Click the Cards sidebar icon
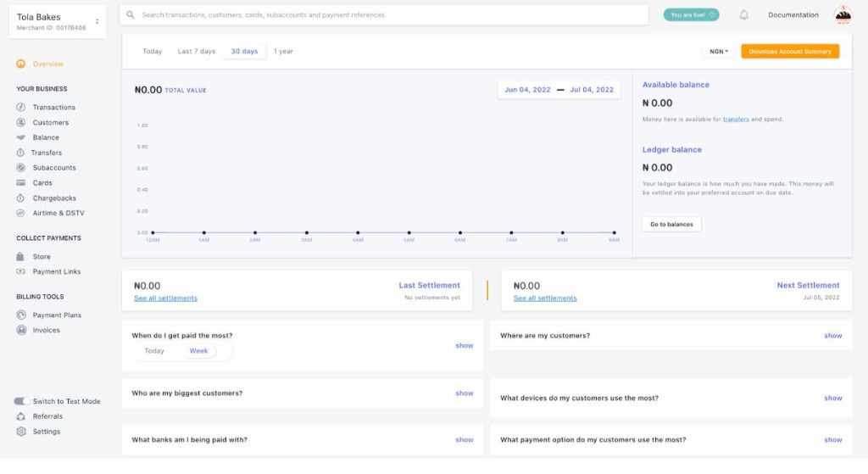The height and width of the screenshot is (474, 868). tap(20, 183)
